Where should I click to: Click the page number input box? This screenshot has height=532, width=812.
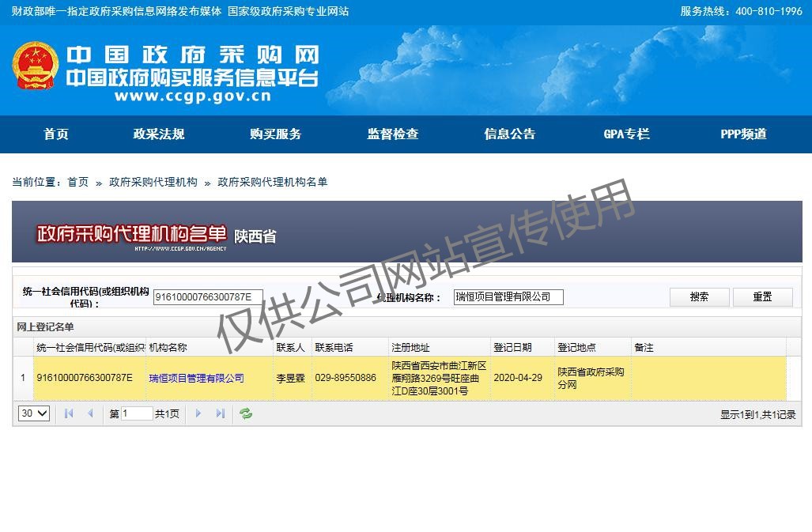[x=137, y=413]
